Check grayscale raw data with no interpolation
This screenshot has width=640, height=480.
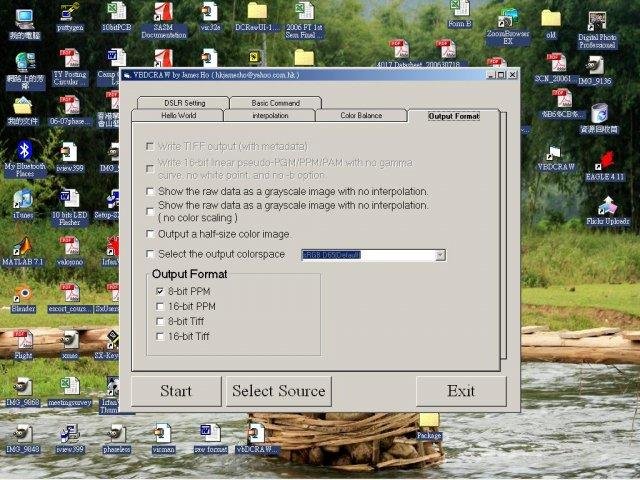pyautogui.click(x=150, y=191)
